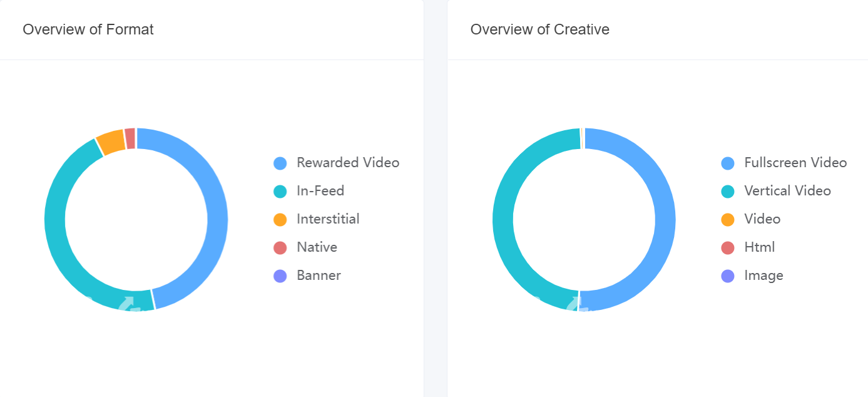Select the teal Vertical Video donut segment

pyautogui.click(x=503, y=219)
